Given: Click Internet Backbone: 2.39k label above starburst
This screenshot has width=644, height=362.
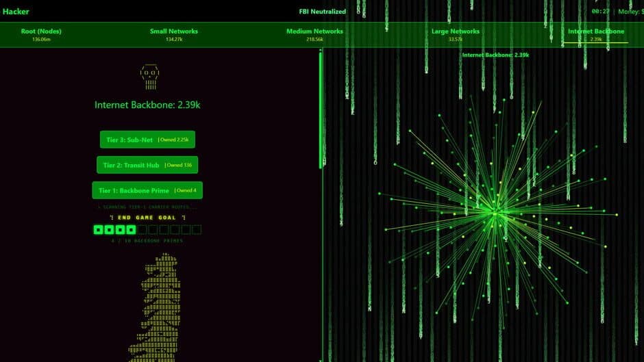Looking at the screenshot, I should tap(495, 55).
